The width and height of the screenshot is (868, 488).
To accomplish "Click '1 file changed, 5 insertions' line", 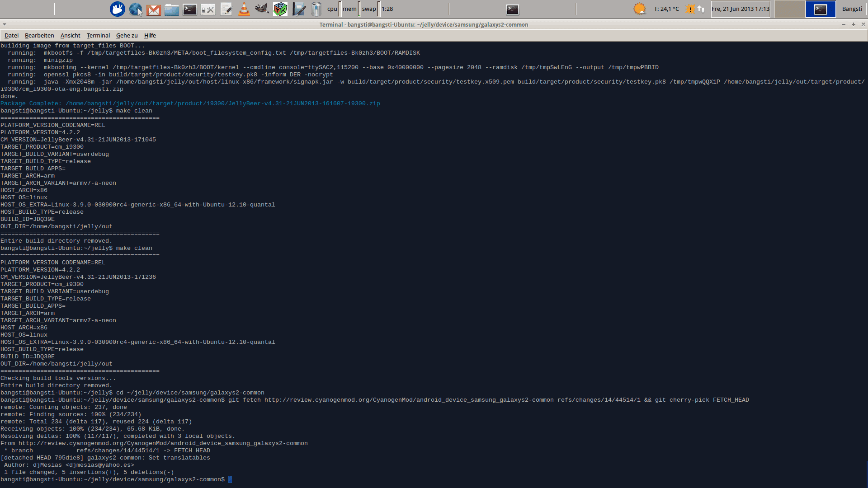I will click(89, 472).
